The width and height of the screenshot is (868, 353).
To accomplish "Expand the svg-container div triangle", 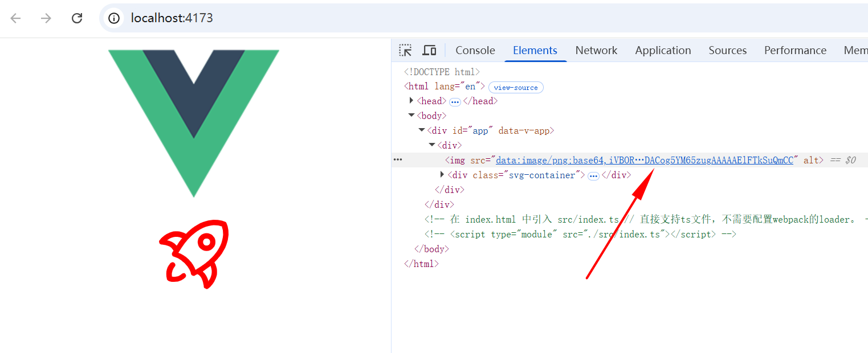I will [443, 175].
